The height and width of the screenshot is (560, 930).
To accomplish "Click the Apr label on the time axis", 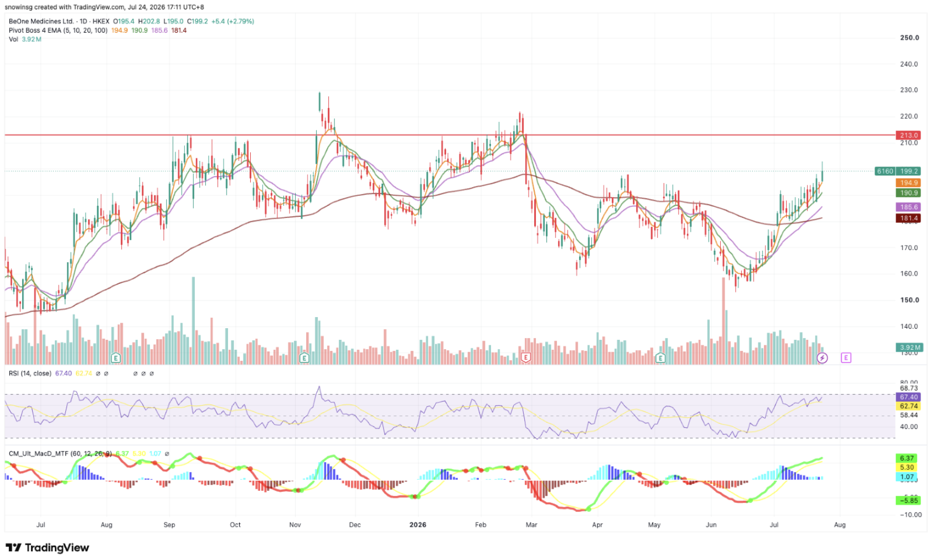I will 597,525.
